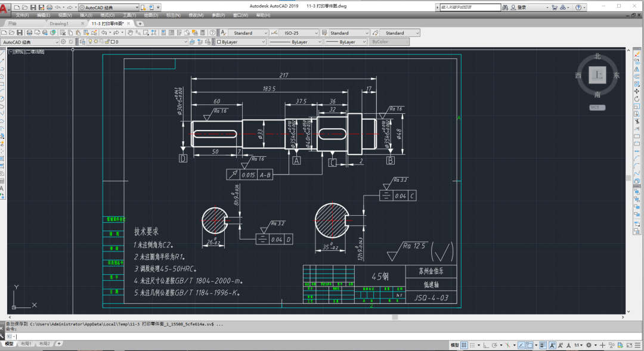Click the Redo arrow in standard toolbar

116,33
